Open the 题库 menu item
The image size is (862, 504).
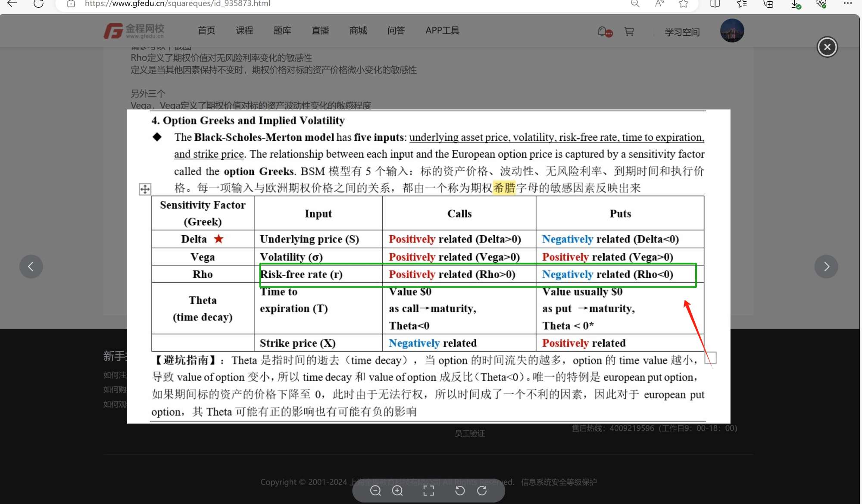[x=282, y=31]
